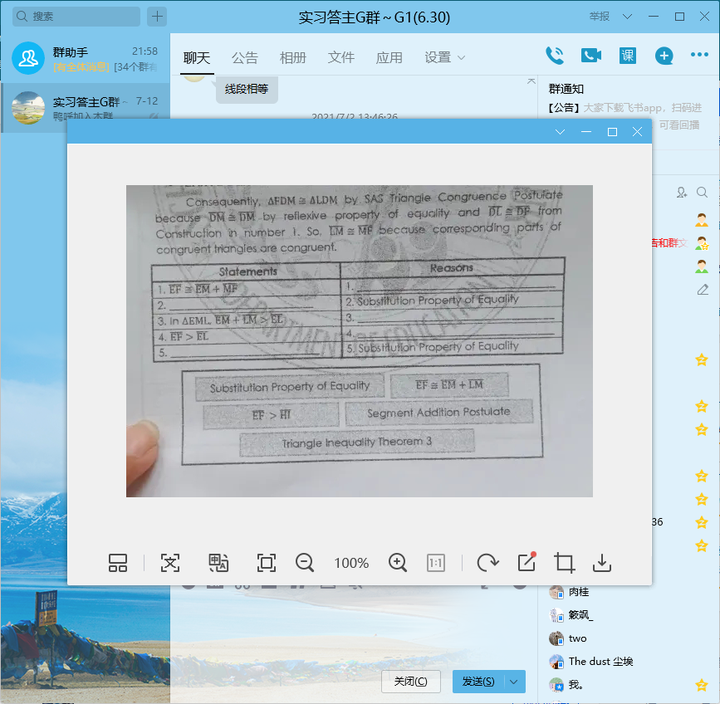This screenshot has width=720, height=704.
Task: Click the pencil edit icon in right panel
Action: point(703,289)
